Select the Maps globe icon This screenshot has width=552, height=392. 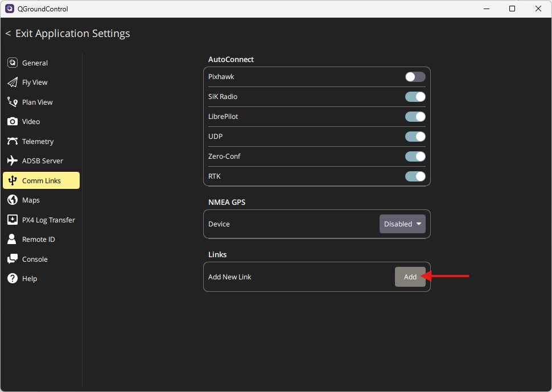click(13, 200)
